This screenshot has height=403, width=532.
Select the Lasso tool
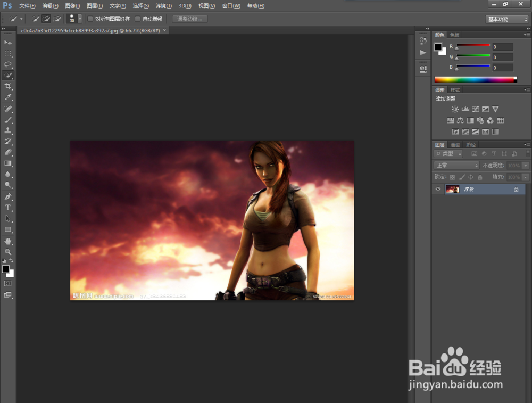click(8, 64)
